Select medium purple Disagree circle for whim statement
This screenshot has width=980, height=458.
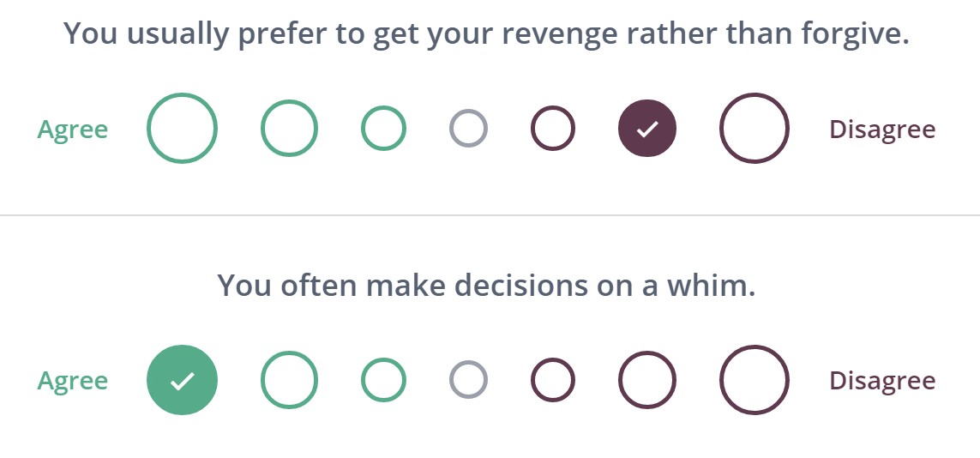pos(647,380)
